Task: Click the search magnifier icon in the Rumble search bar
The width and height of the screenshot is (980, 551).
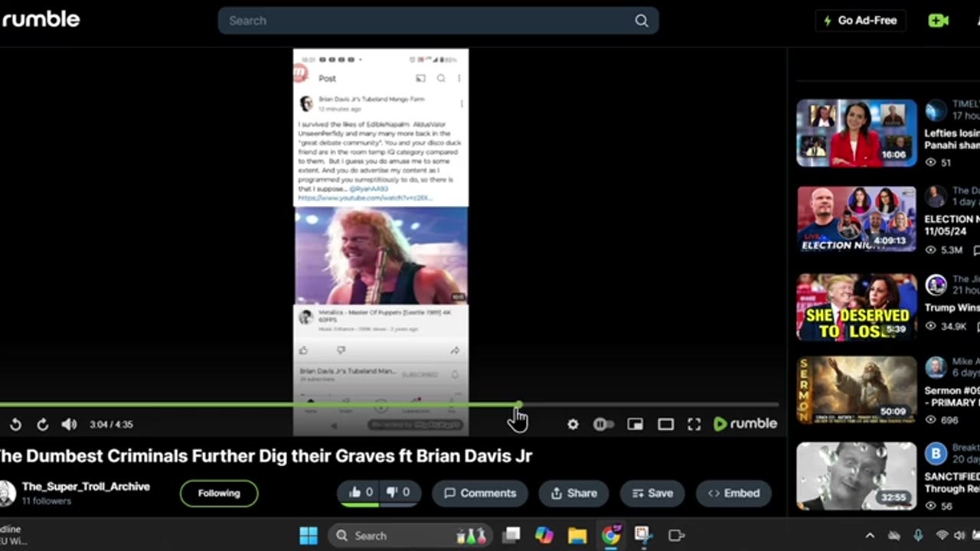Action: (x=642, y=21)
